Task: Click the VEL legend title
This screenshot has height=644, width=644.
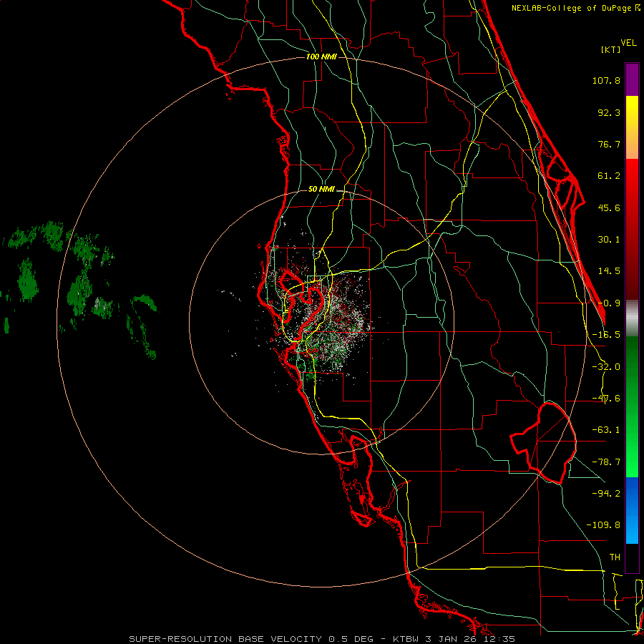Action: (x=628, y=42)
